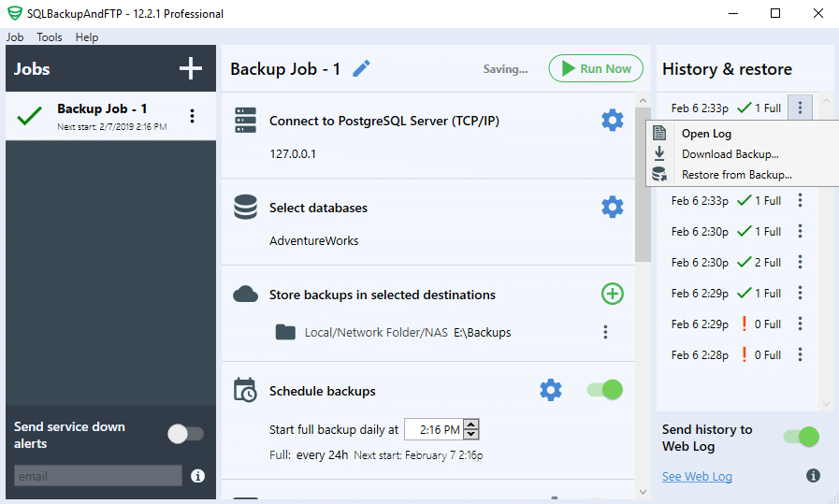Click the Download Backup arrow icon

tap(659, 153)
